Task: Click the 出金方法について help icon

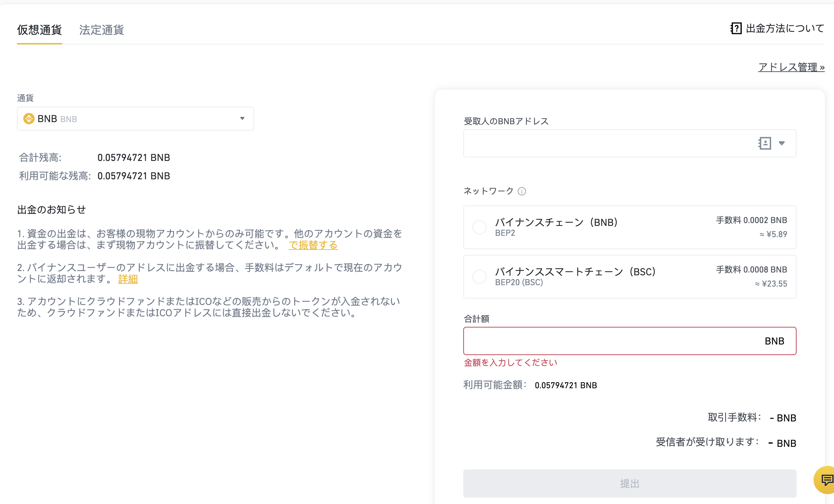Action: point(736,28)
